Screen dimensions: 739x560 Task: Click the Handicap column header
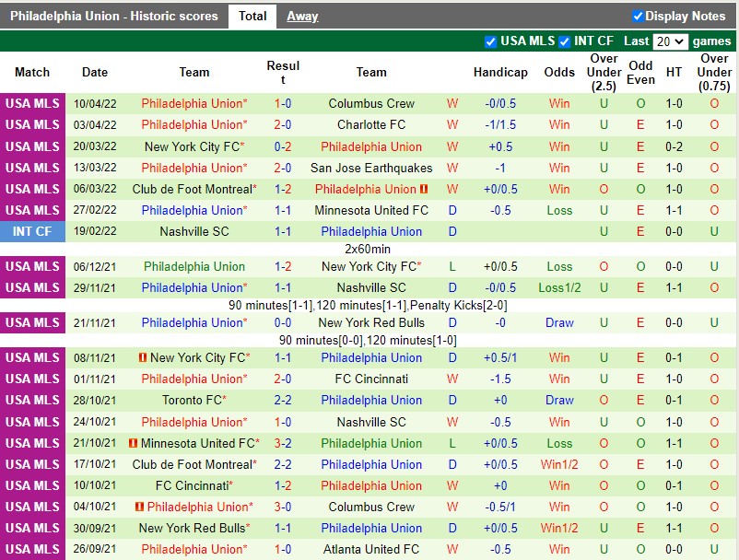[x=500, y=73]
